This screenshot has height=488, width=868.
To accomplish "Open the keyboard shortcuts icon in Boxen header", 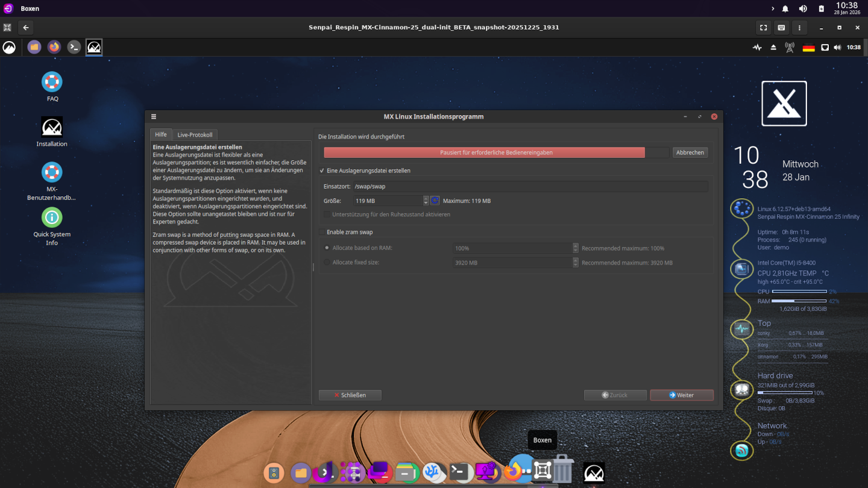I will click(781, 28).
